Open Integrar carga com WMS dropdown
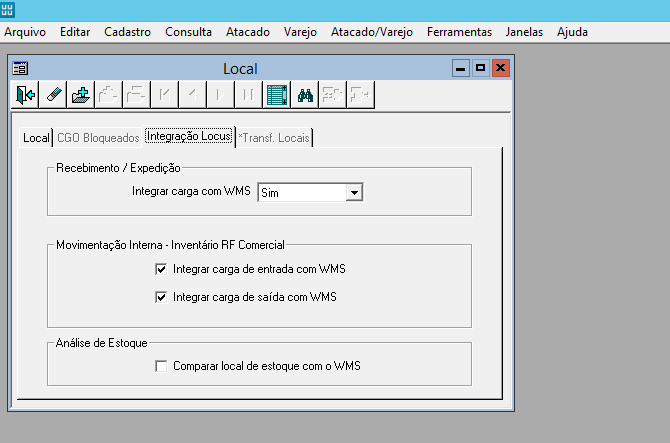 click(353, 192)
